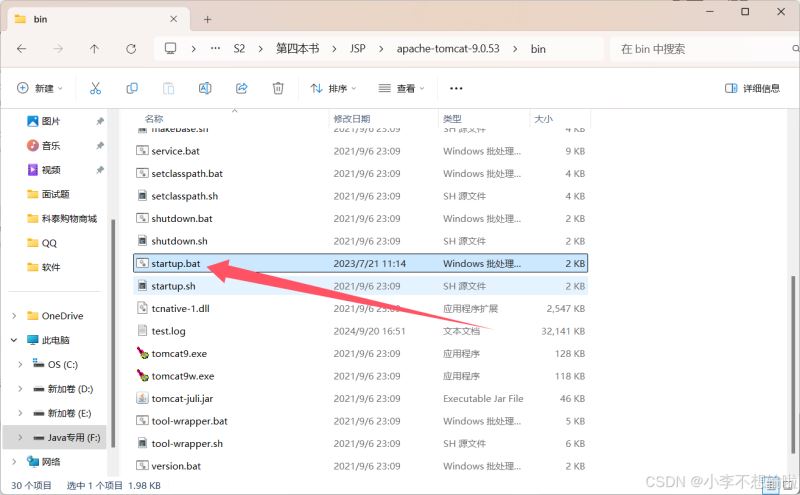Click the Rename icon in toolbar

[205, 88]
